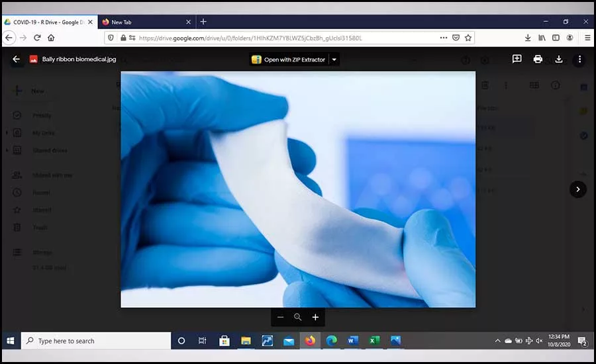Add a comment to the image
The width and height of the screenshot is (596, 364).
[x=517, y=59]
